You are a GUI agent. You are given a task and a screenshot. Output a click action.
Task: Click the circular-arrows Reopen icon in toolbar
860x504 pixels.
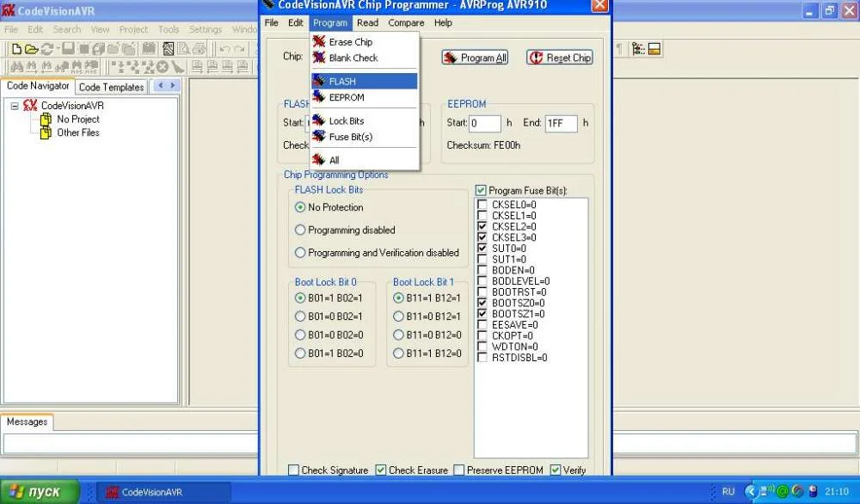pos(47,49)
